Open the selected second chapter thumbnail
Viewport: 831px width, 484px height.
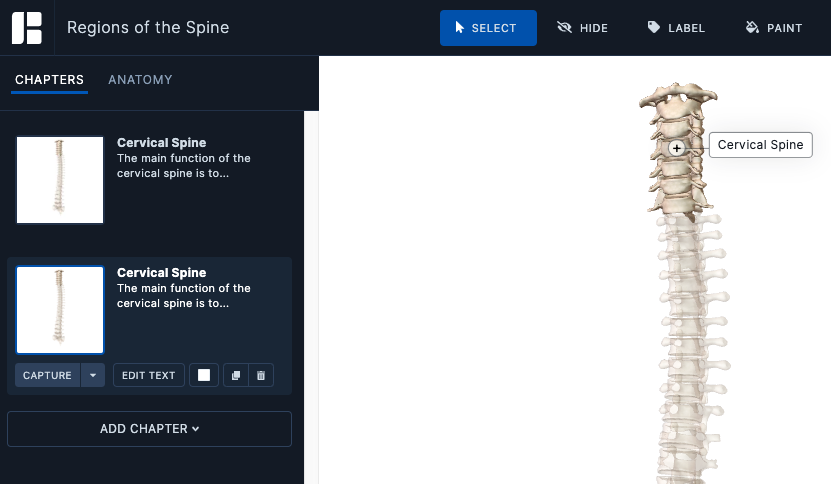pos(60,310)
